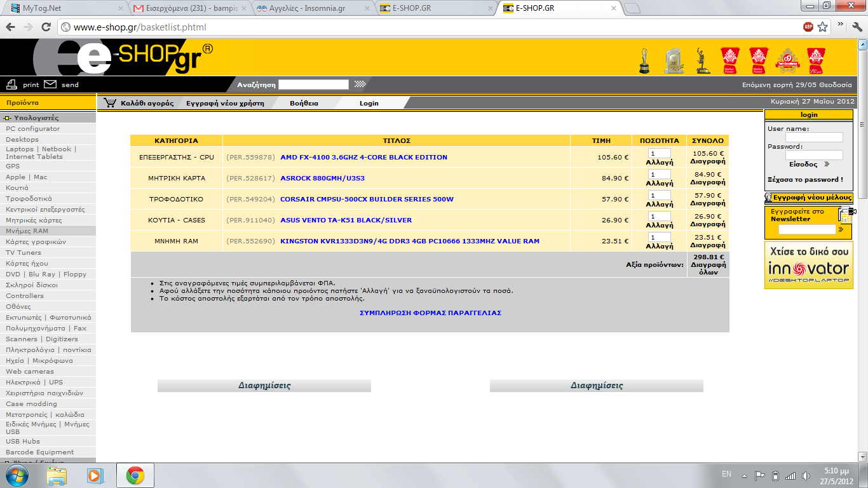Click Αλλαγή for AMD FX-4100 row
The height and width of the screenshot is (488, 868).
[660, 162]
